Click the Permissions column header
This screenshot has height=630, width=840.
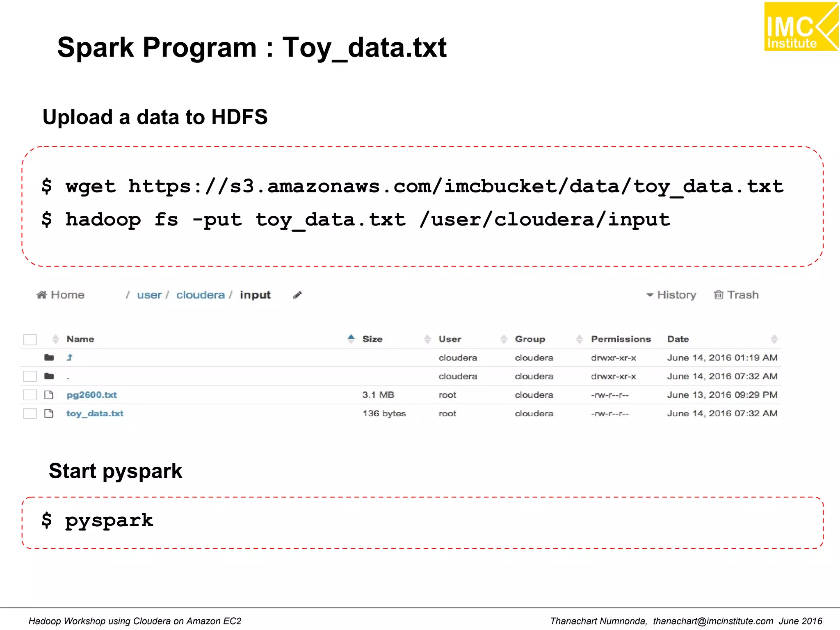tap(621, 339)
